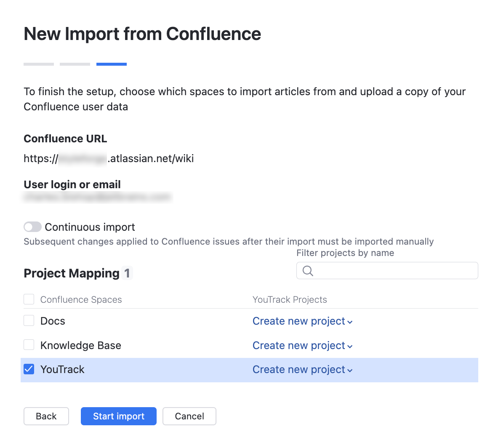The image size is (501, 448).
Task: Open Create new project dropdown for YouTrack
Action: pos(303,369)
